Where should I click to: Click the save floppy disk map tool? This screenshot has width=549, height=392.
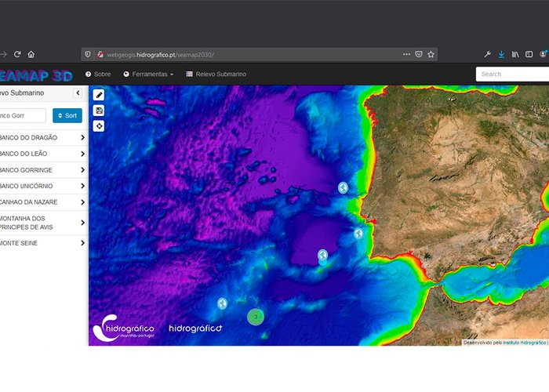tap(99, 111)
